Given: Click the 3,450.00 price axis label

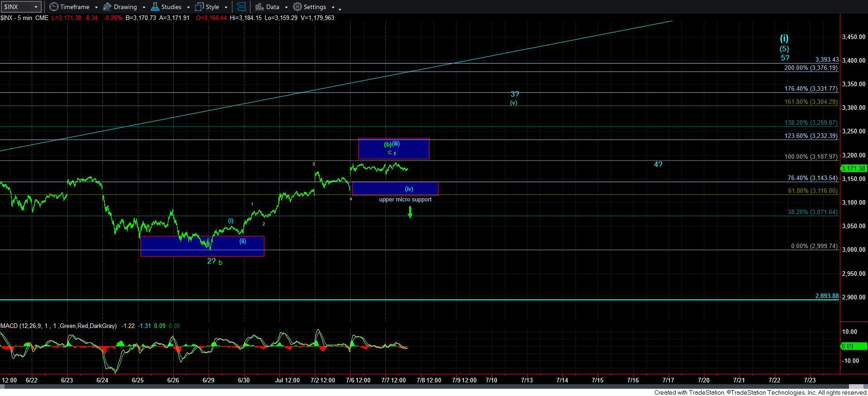Looking at the screenshot, I should tap(853, 37).
